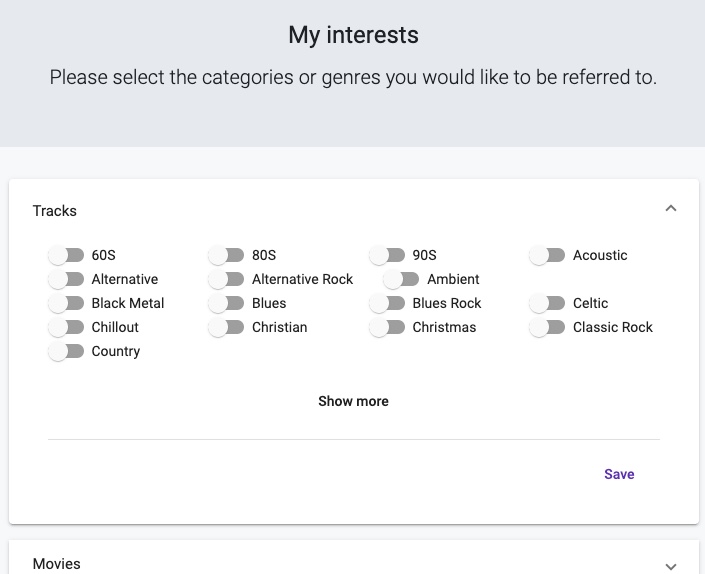Toggle the Blues genre switch
The height and width of the screenshot is (574, 705).
(x=227, y=303)
